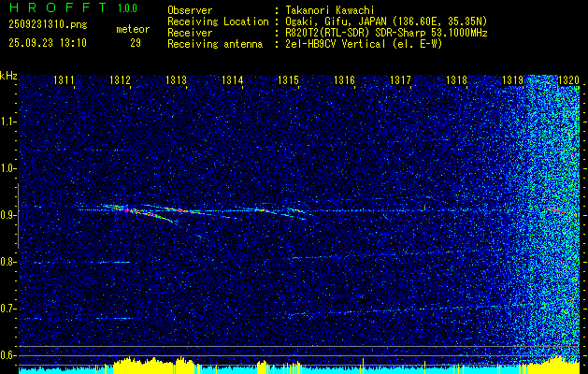
Task: Click the 1320 time axis marker
Action: coord(569,79)
